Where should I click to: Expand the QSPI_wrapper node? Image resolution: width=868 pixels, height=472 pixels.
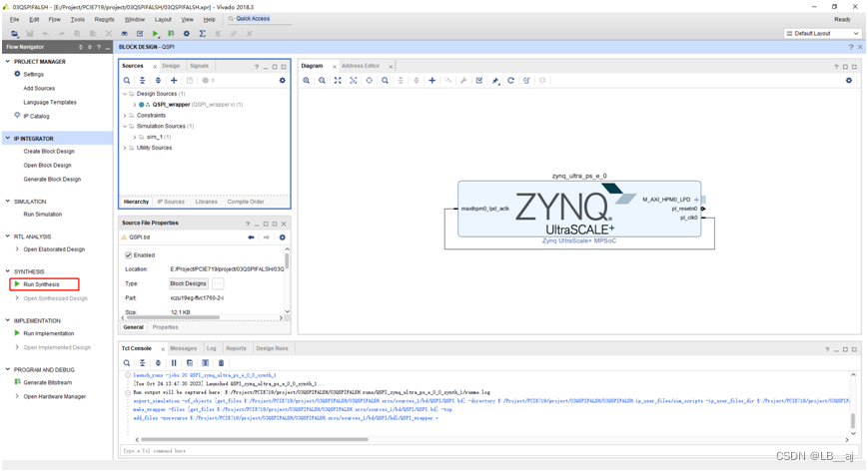[135, 105]
